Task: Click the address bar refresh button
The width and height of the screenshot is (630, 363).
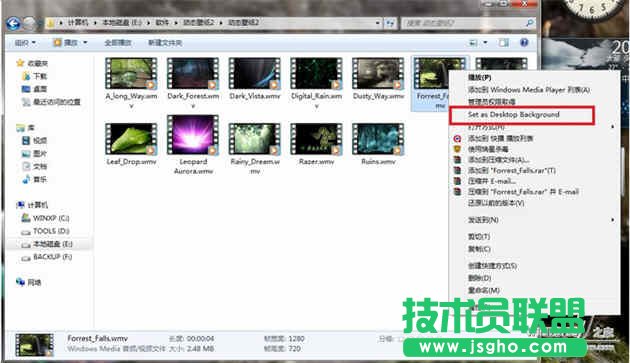Action: click(390, 23)
